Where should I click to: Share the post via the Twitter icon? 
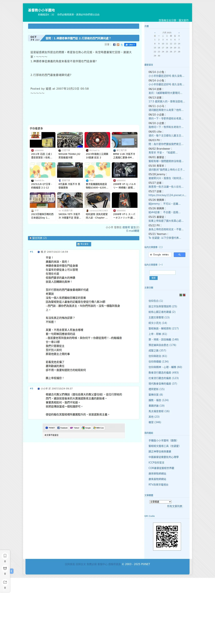[122, 45]
